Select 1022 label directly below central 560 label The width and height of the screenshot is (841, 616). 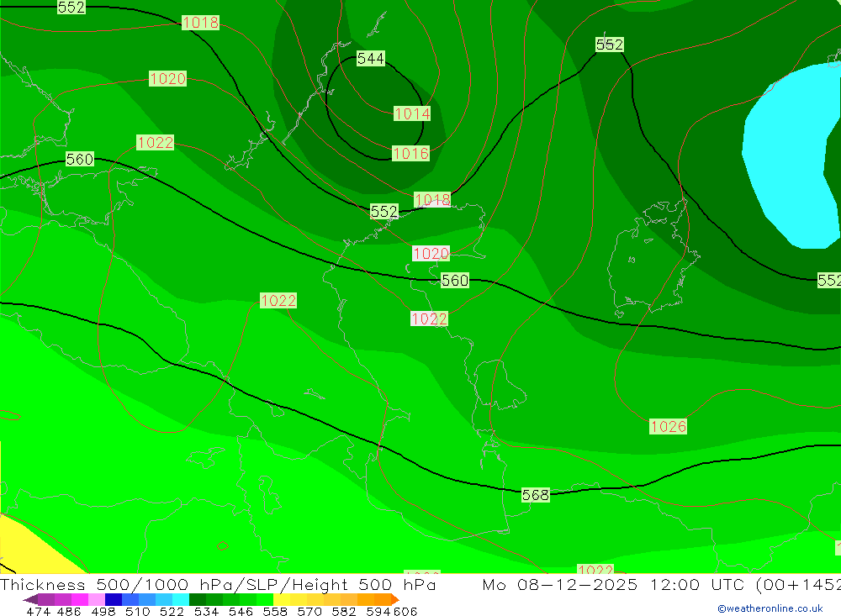coord(429,319)
